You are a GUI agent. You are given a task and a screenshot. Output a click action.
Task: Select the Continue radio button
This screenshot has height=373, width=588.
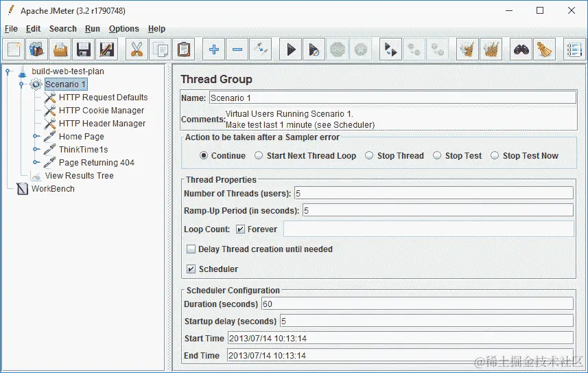[x=204, y=155]
